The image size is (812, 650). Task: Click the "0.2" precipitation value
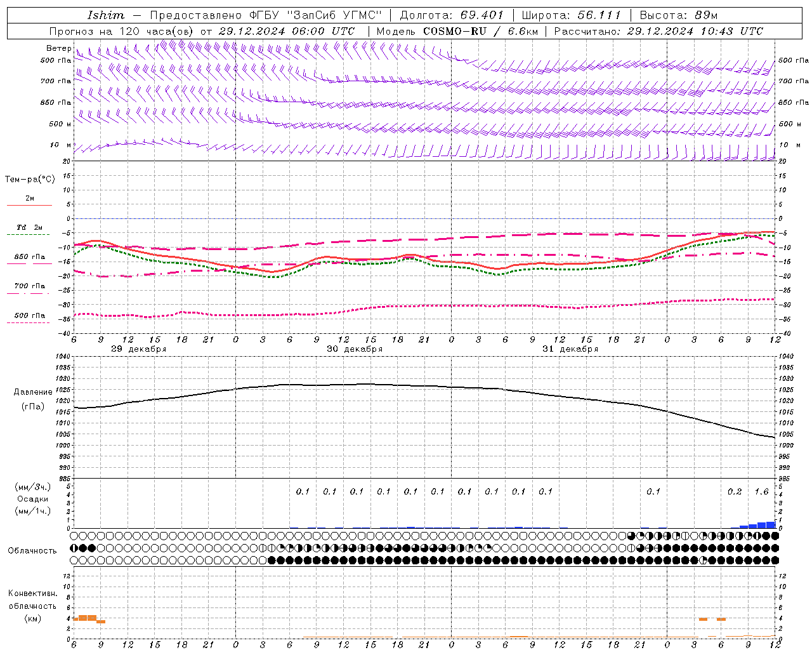tap(735, 491)
